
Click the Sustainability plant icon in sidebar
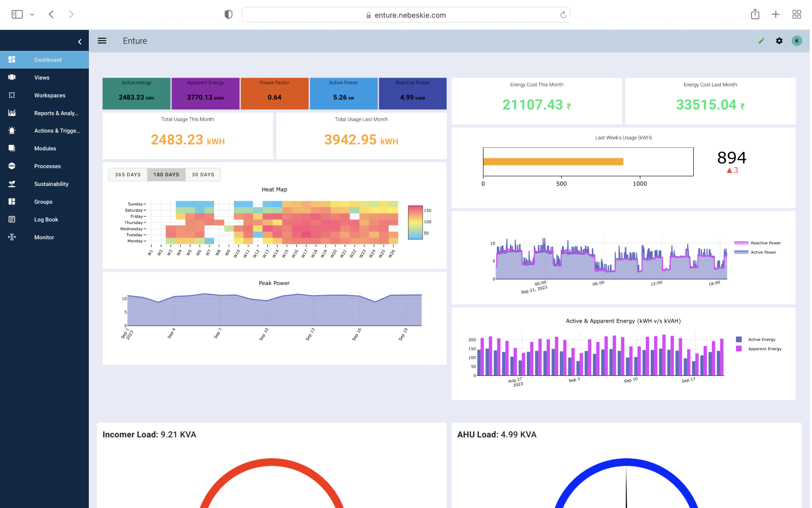tap(12, 184)
